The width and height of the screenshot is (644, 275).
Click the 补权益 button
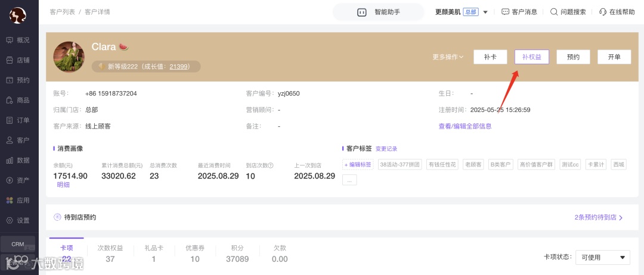[532, 57]
